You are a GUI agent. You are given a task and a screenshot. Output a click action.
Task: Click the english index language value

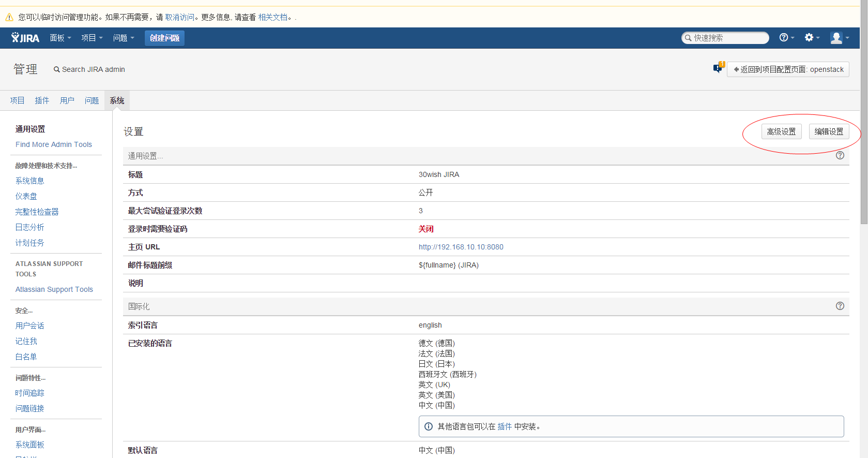(x=430, y=325)
